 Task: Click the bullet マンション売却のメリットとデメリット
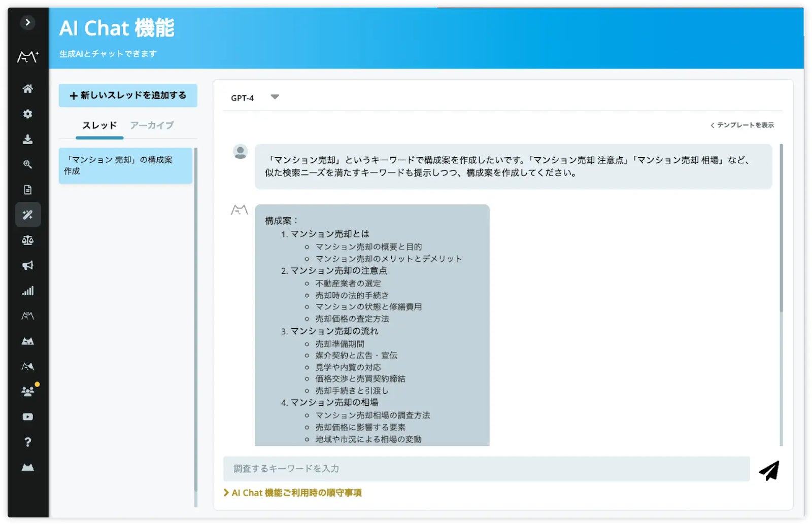point(389,259)
